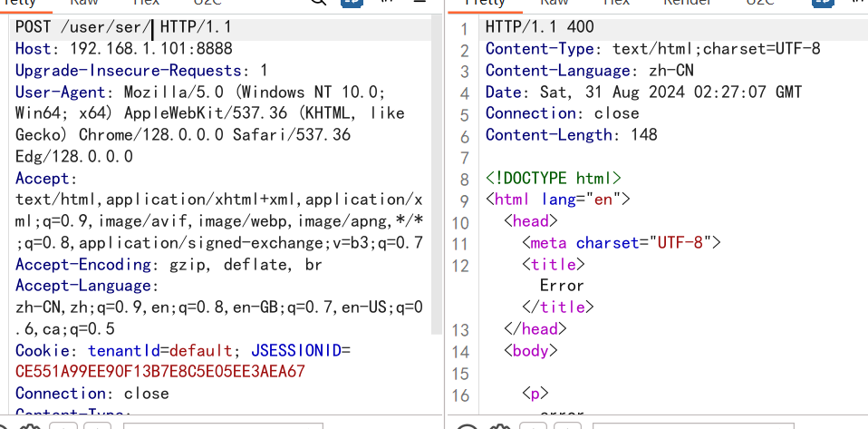Click line number 15 in response gutter
The height and width of the screenshot is (429, 868).
(x=460, y=374)
